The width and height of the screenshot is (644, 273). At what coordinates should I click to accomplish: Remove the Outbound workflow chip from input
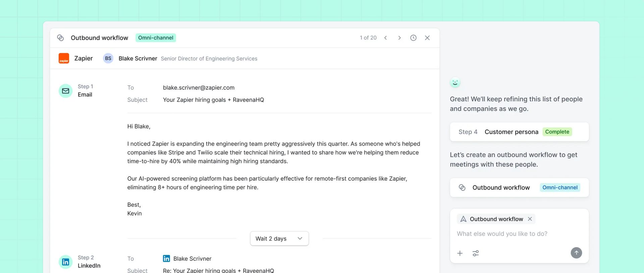tap(530, 219)
